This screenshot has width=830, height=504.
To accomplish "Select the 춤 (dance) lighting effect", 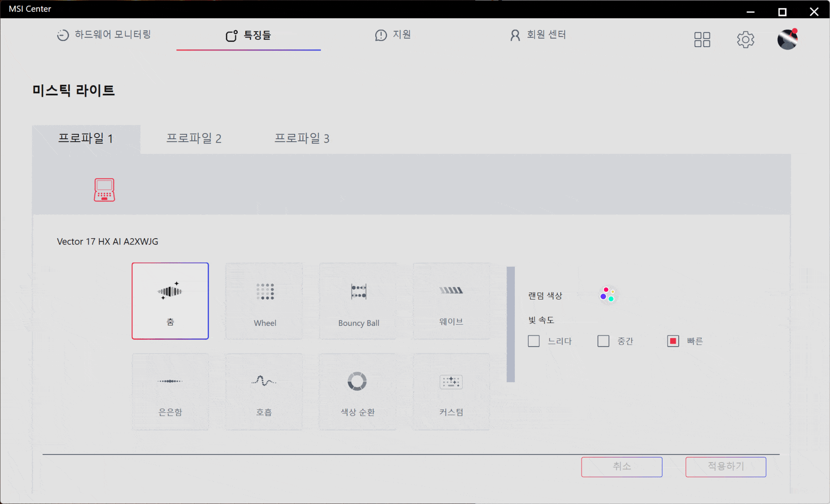I will click(170, 301).
